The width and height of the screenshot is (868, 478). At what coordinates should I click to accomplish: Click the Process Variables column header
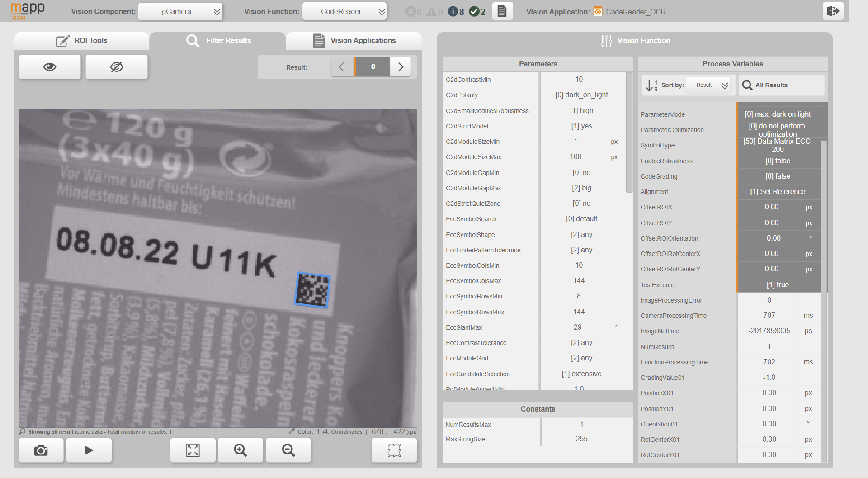(x=732, y=64)
